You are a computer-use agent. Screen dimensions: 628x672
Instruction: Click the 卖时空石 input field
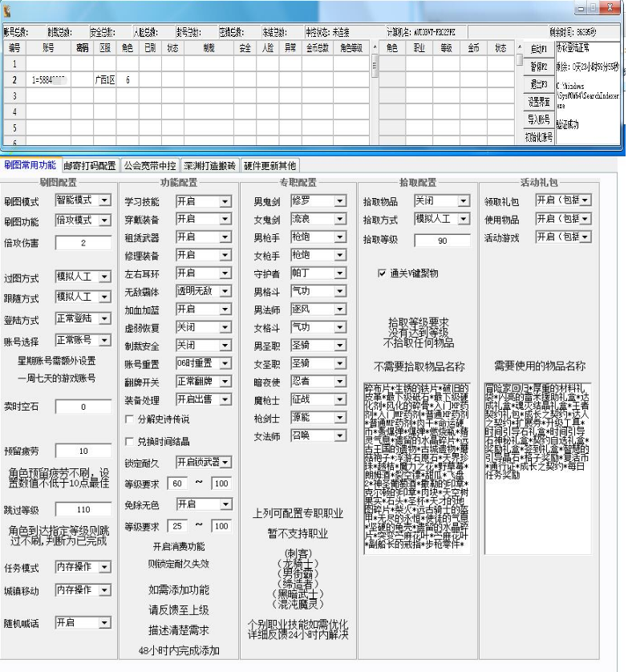point(83,407)
